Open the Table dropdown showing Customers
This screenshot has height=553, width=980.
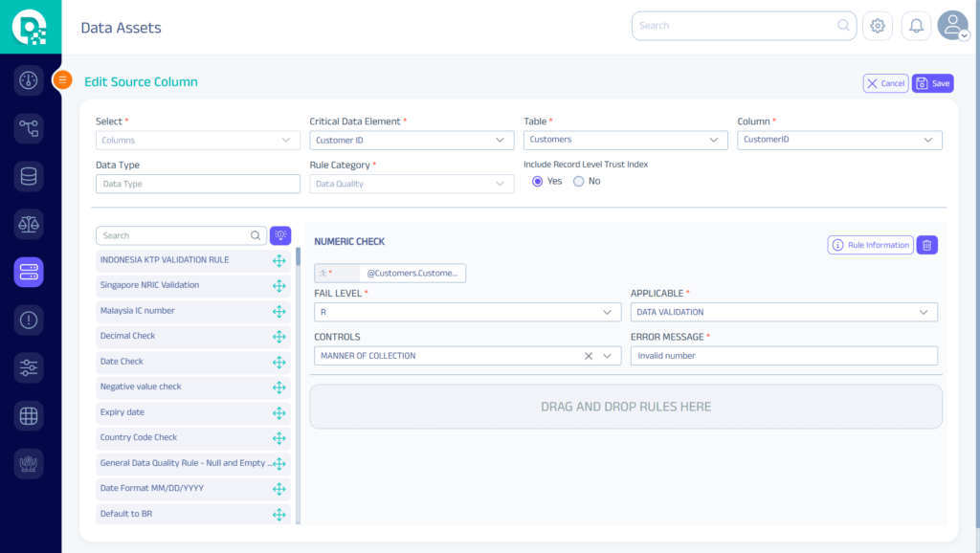coord(625,140)
